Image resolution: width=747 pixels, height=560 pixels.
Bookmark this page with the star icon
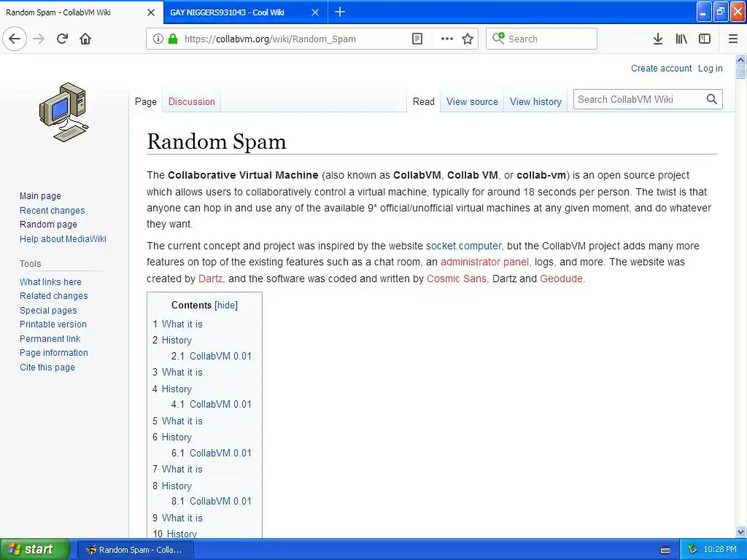468,39
